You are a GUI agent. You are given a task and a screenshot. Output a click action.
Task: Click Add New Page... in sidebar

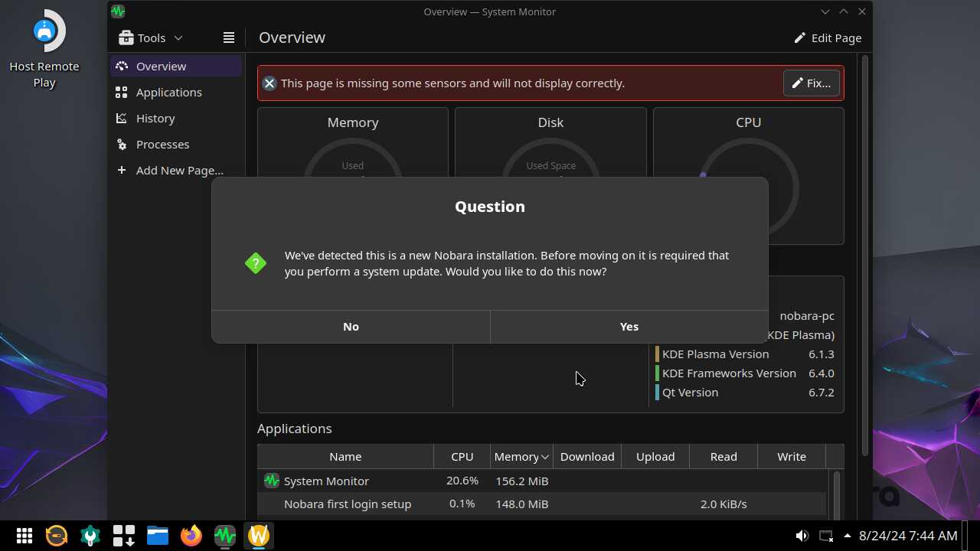pyautogui.click(x=176, y=171)
